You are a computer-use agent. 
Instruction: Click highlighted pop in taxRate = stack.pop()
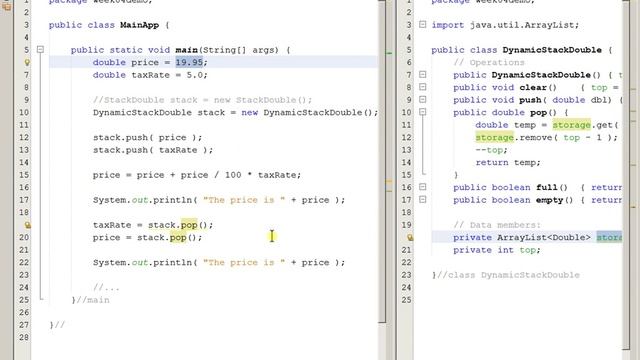189,225
